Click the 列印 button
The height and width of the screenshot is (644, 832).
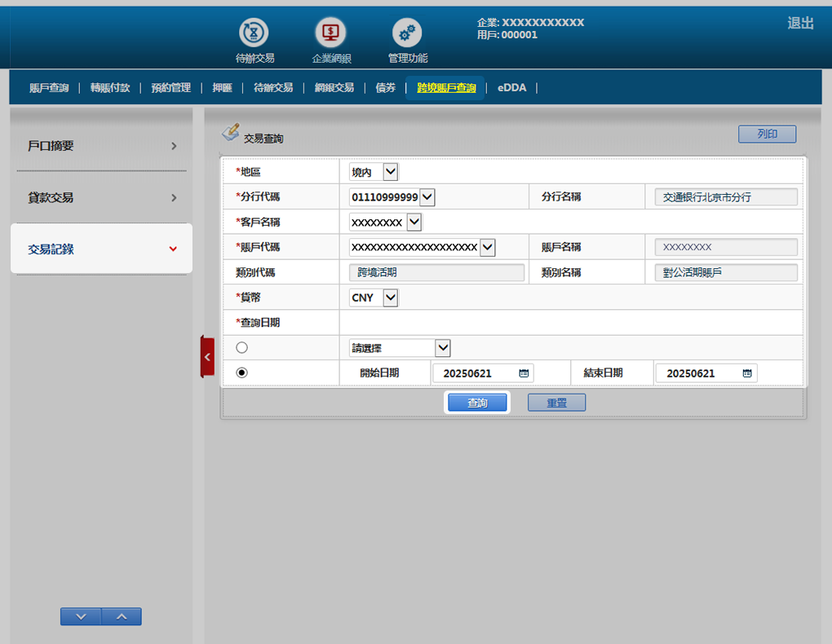pyautogui.click(x=768, y=135)
